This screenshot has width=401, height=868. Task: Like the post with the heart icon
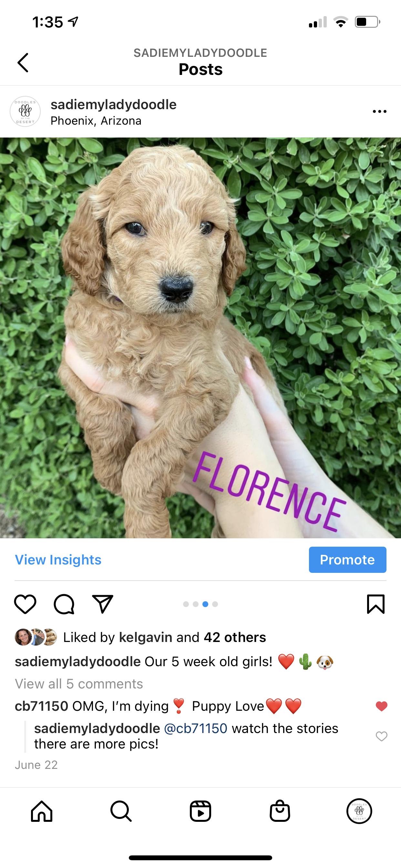[x=25, y=604]
